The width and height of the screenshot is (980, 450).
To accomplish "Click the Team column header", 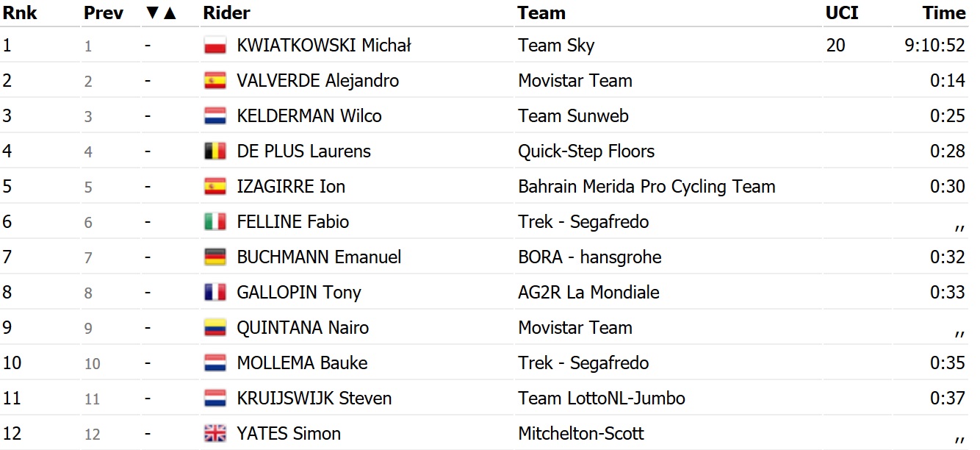I will 541,13.
